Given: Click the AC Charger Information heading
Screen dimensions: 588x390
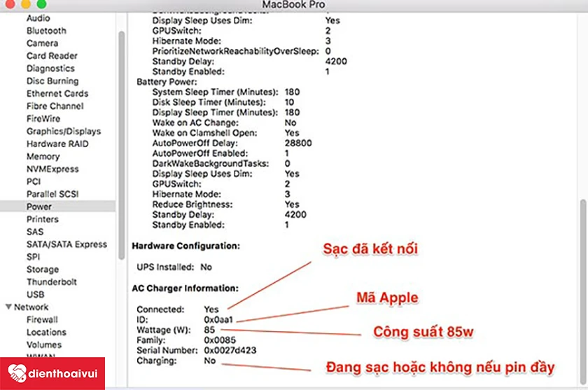Looking at the screenshot, I should click(x=185, y=288).
